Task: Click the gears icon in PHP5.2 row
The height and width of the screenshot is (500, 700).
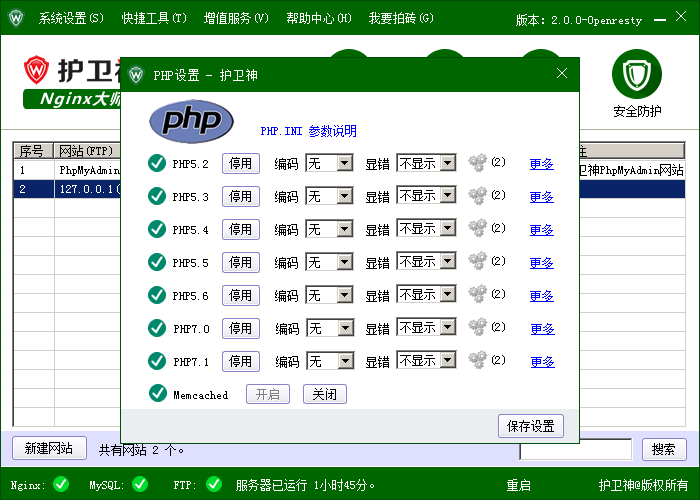Action: (478, 163)
